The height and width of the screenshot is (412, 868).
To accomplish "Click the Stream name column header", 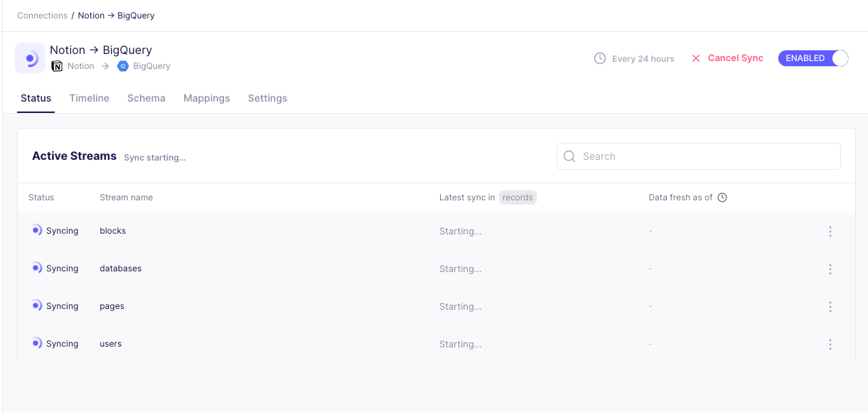I will [126, 197].
